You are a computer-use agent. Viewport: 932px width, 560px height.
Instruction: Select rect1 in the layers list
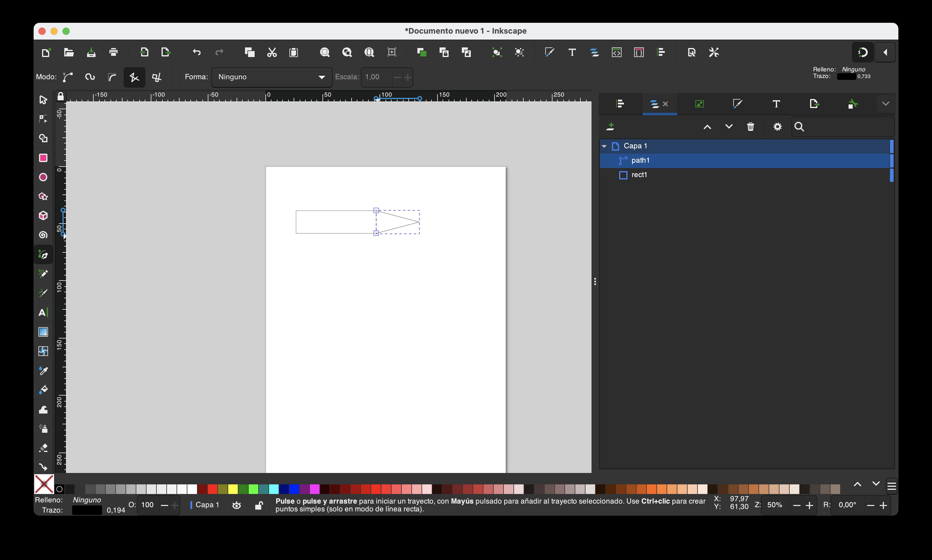pyautogui.click(x=745, y=175)
